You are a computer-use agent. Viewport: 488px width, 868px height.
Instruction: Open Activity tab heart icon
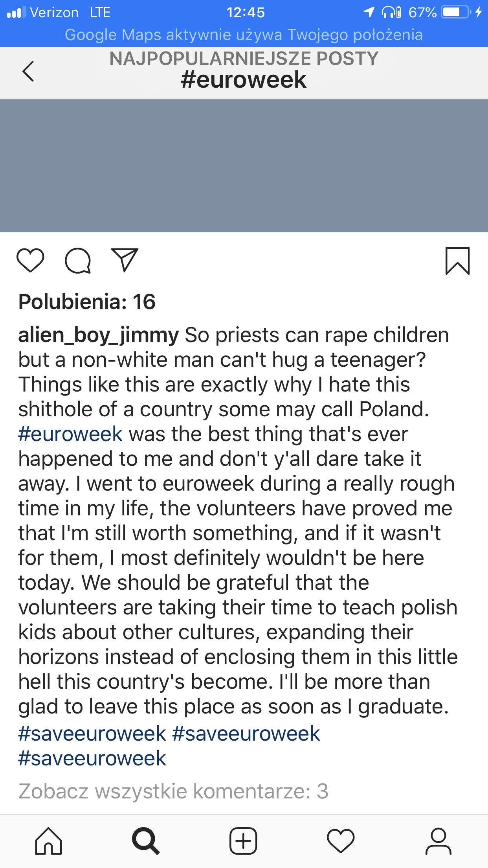[x=341, y=841]
